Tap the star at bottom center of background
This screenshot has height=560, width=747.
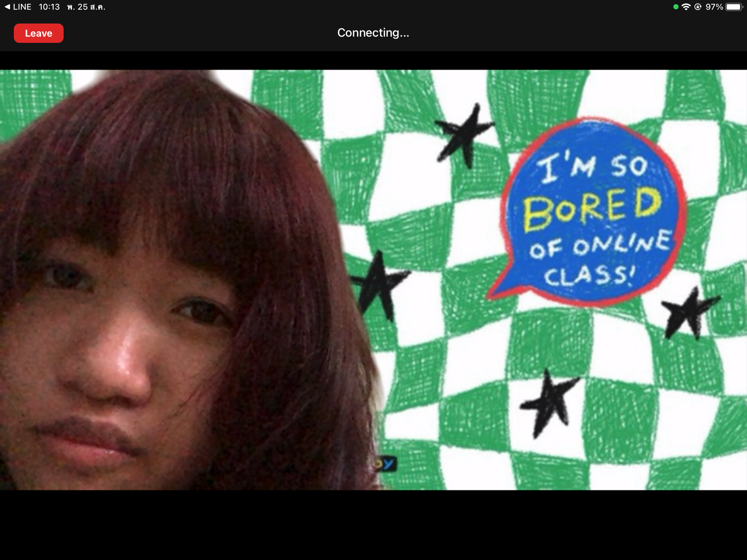[x=550, y=403]
